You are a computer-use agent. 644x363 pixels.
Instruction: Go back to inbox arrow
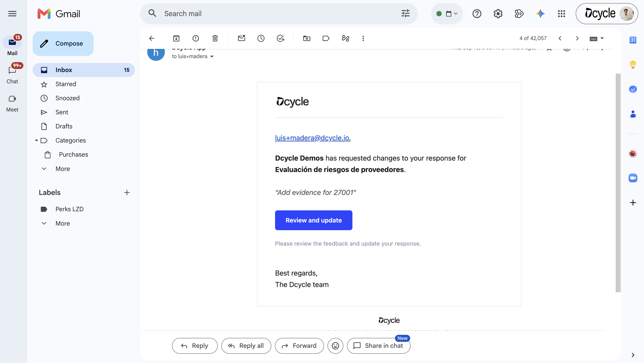152,38
